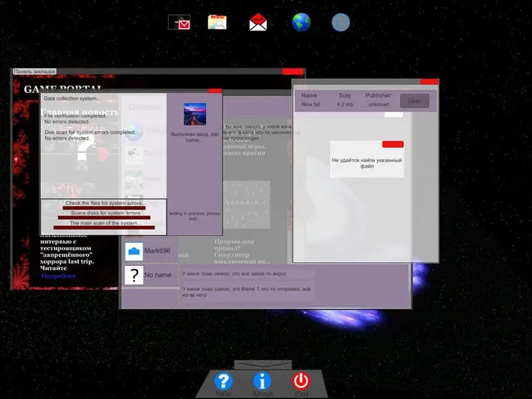Close the data collection scan window

(x=215, y=91)
